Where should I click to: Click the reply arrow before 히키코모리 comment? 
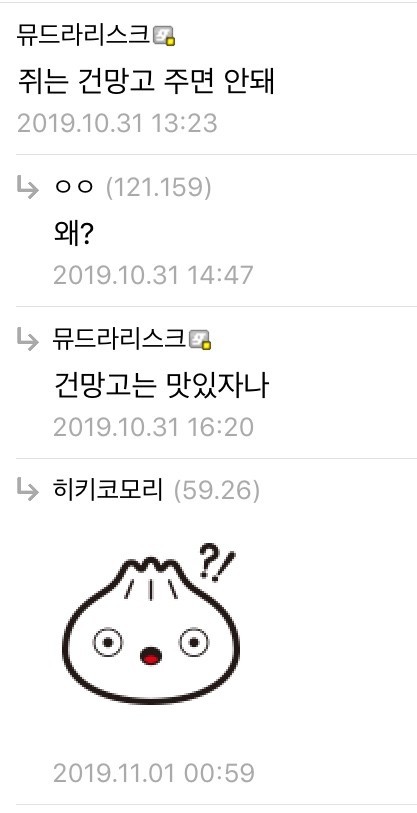click(x=27, y=490)
